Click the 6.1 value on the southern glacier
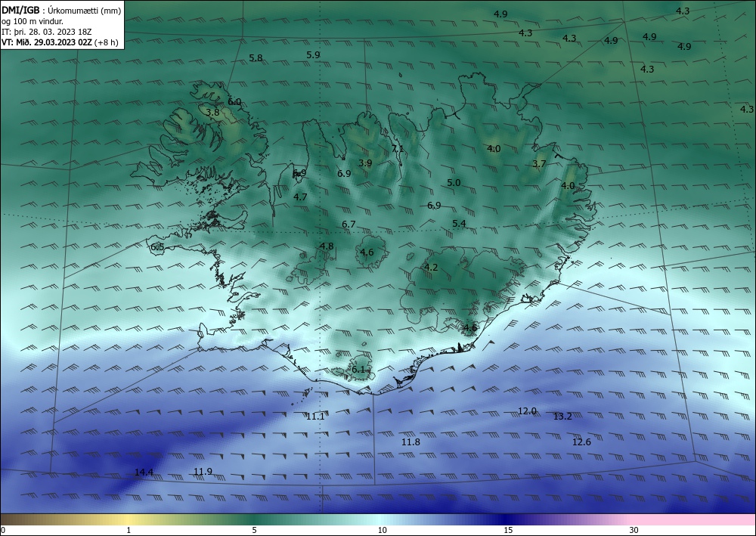 click(x=358, y=370)
